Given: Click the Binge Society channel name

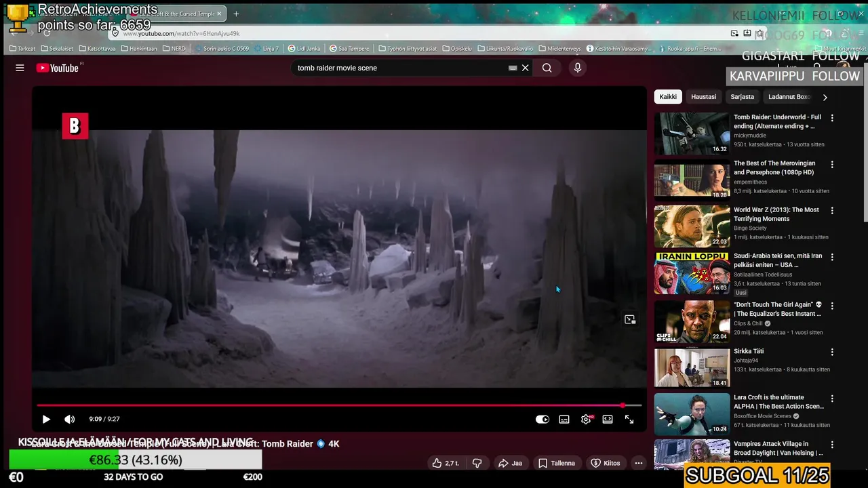Looking at the screenshot, I should [x=750, y=228].
